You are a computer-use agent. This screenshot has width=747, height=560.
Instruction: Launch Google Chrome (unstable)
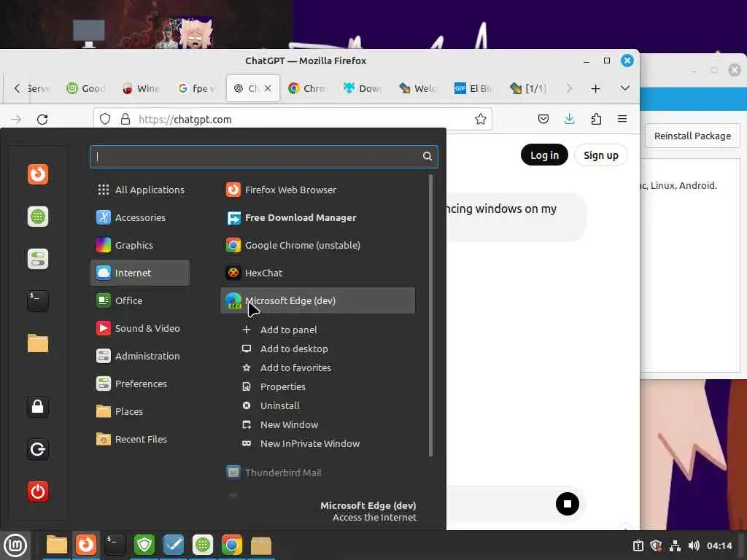[x=317, y=245]
